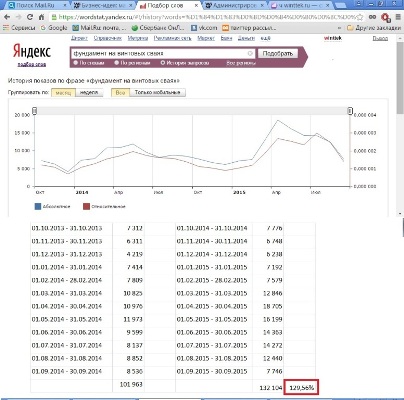Open the Сбербанк bookmark
The image size is (404, 400).
click(x=158, y=28)
